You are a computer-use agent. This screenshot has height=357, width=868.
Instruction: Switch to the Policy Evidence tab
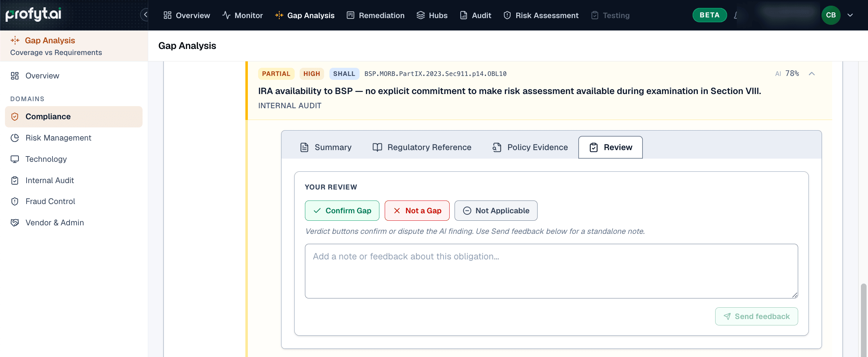click(x=530, y=147)
